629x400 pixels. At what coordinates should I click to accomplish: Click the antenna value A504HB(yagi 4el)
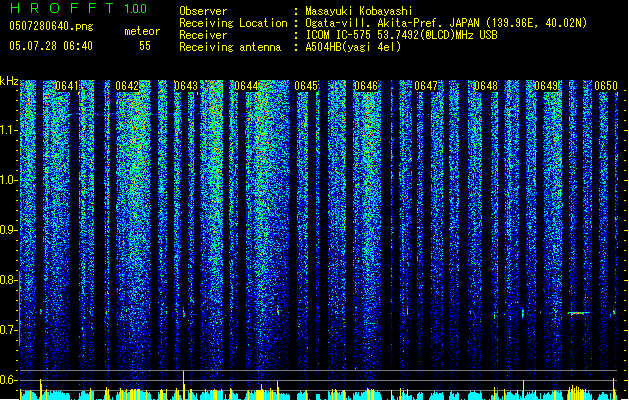tap(353, 47)
